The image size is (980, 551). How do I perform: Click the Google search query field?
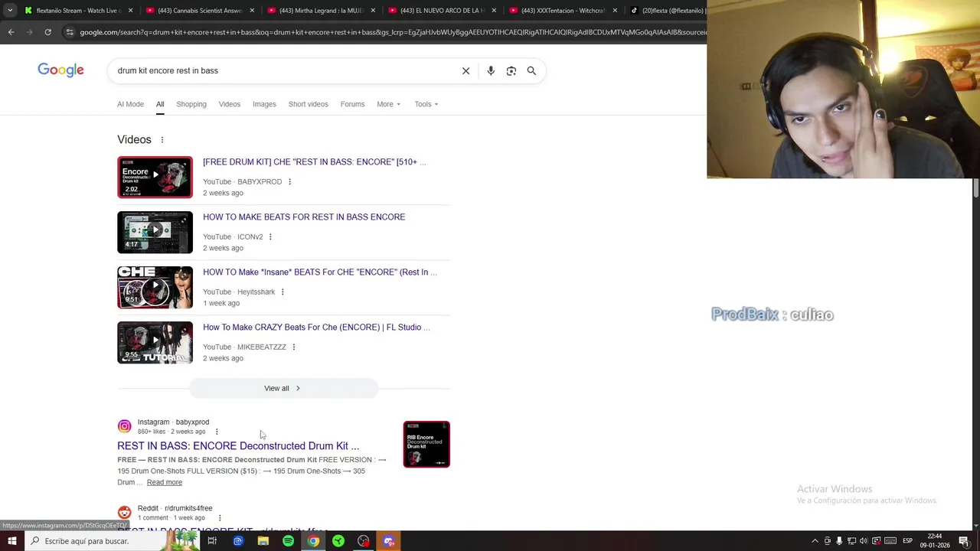283,70
